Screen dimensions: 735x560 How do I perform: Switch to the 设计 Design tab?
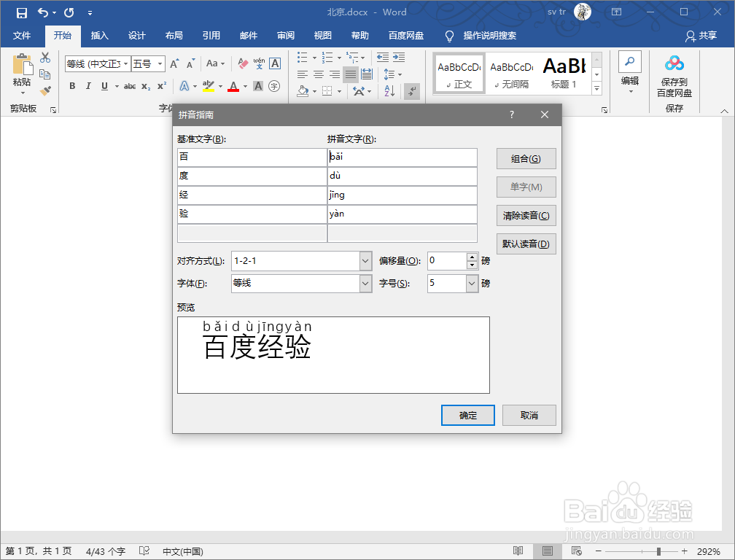[x=137, y=36]
